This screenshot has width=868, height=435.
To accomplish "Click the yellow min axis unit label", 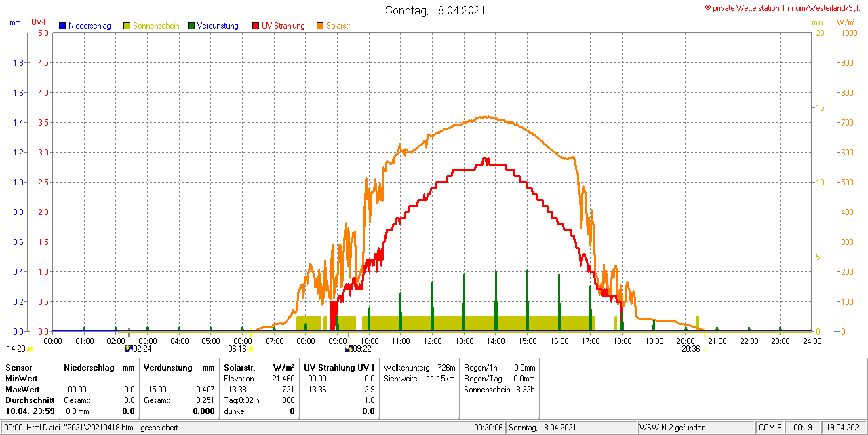I will click(818, 22).
